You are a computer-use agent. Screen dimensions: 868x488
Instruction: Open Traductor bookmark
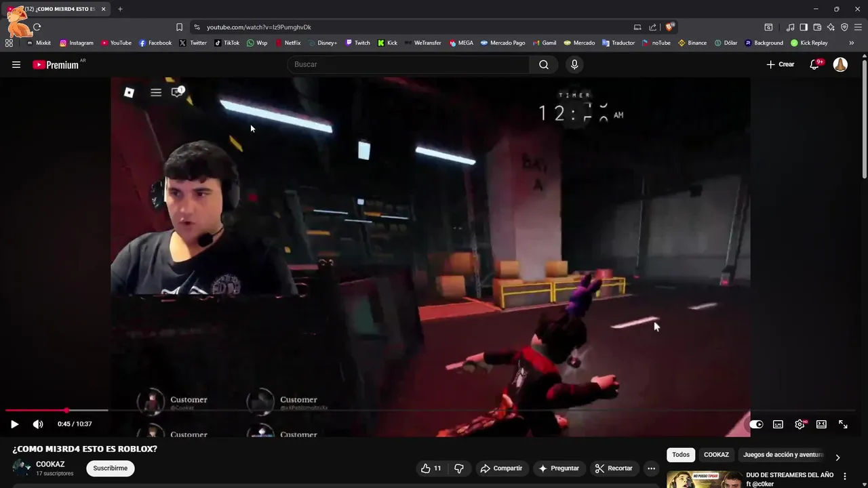point(618,43)
